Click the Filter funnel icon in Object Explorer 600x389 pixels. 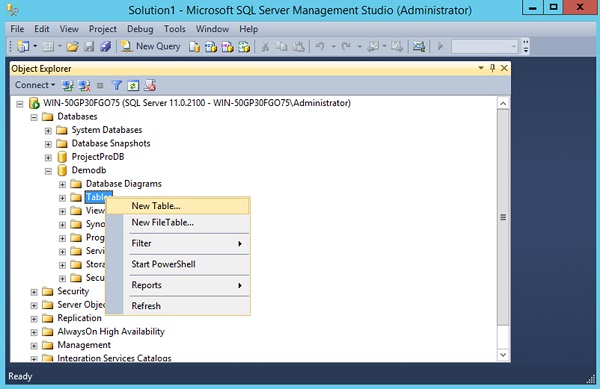pos(116,85)
